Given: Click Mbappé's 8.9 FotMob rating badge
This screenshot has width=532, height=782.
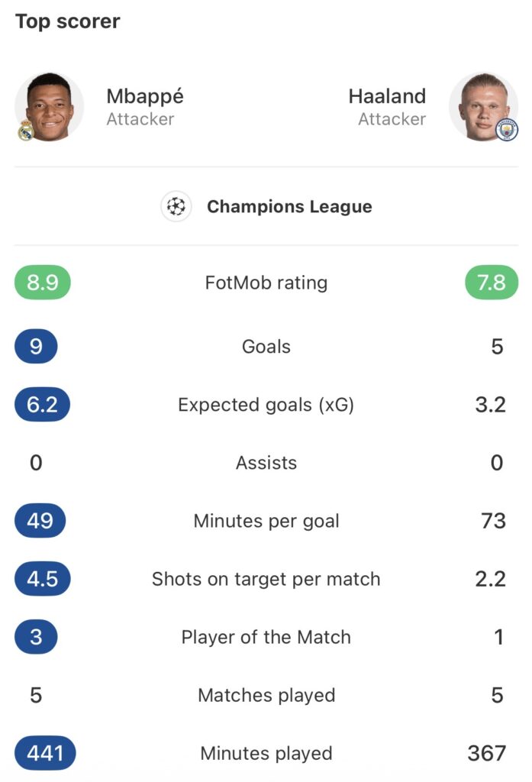Looking at the screenshot, I should click(x=42, y=283).
